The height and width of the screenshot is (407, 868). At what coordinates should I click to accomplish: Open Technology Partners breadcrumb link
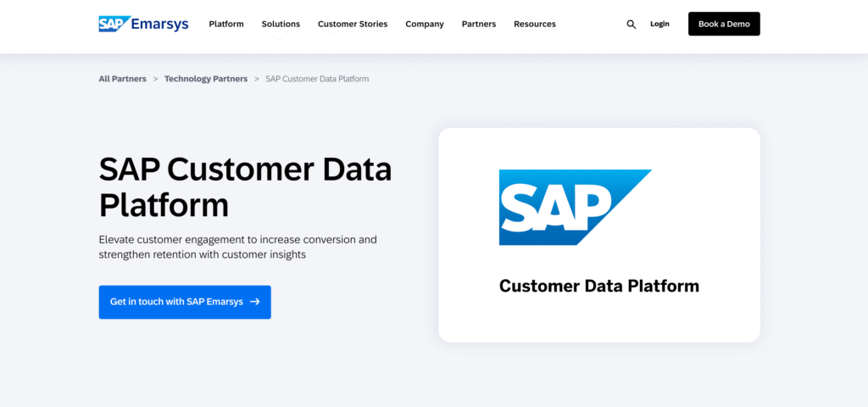tap(206, 79)
